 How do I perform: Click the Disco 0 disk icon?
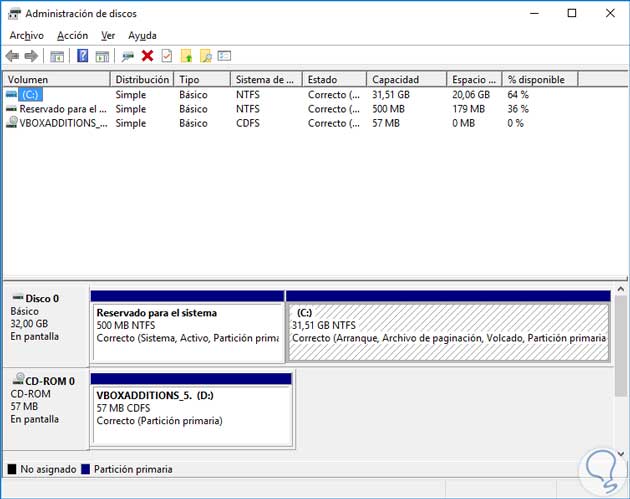coord(18,298)
